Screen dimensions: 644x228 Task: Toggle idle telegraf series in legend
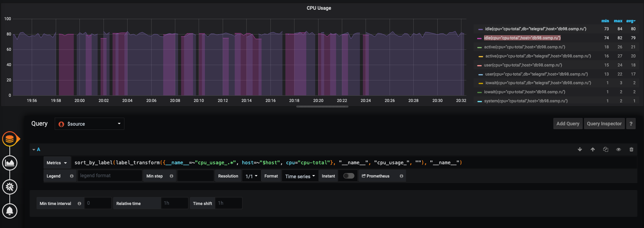536,29
